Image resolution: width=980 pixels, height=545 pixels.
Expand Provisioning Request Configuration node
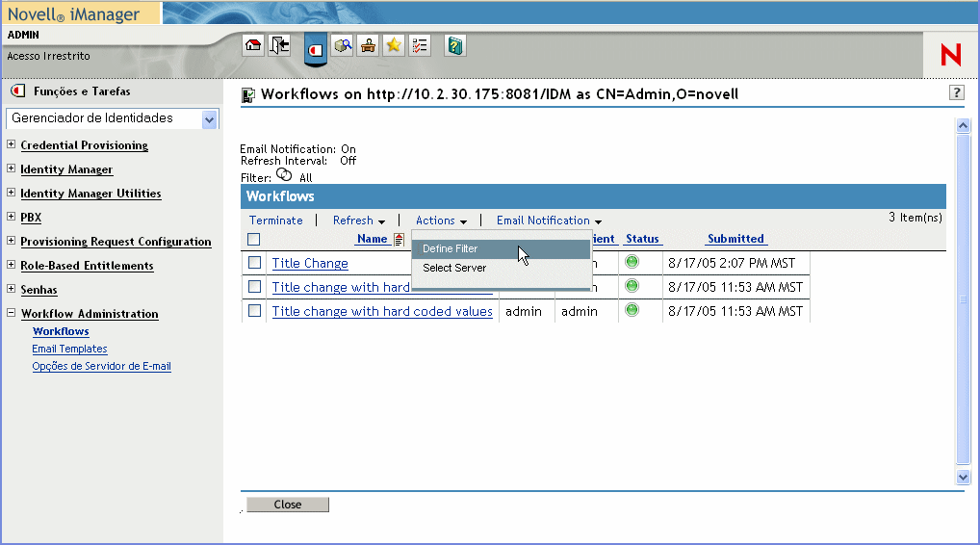click(12, 241)
